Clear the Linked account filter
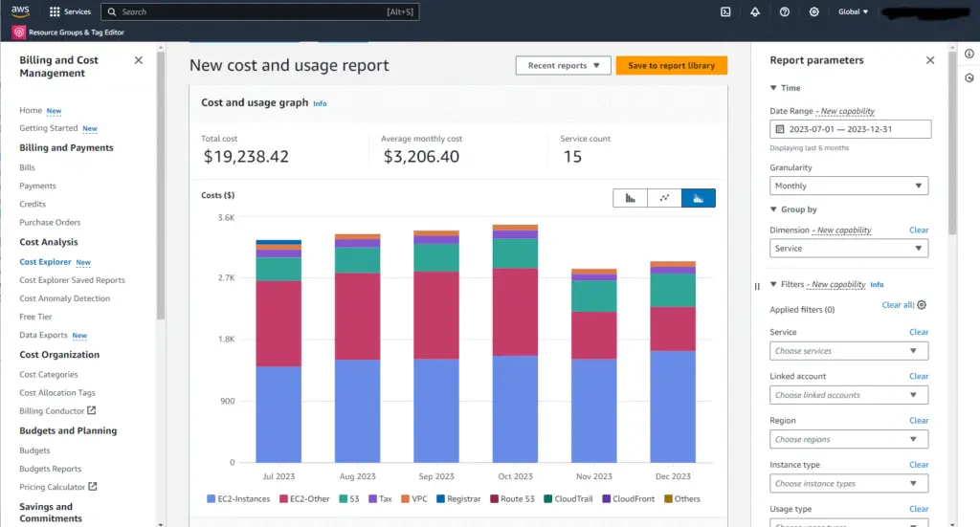This screenshot has width=980, height=527. tap(919, 377)
